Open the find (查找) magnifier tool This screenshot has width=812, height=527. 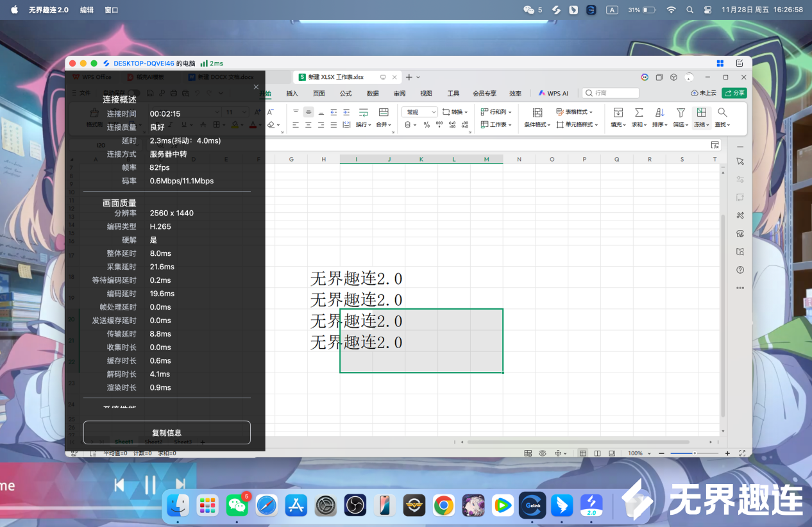[x=722, y=113]
